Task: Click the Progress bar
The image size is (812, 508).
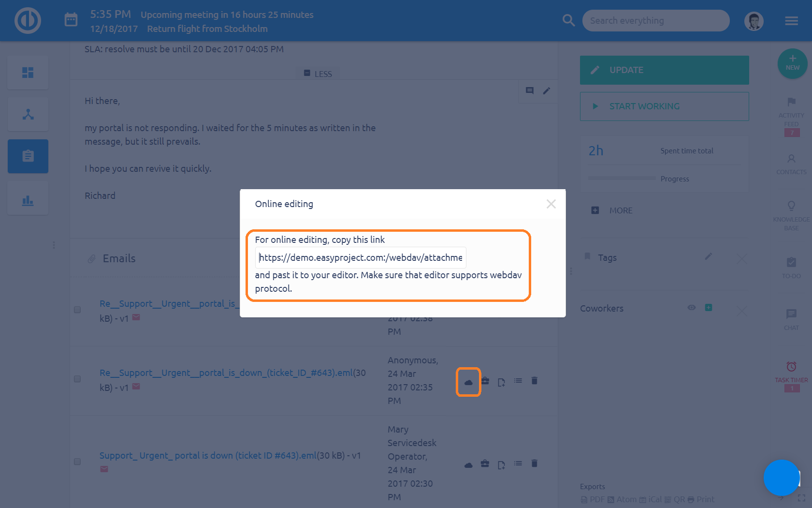Action: tap(622, 178)
